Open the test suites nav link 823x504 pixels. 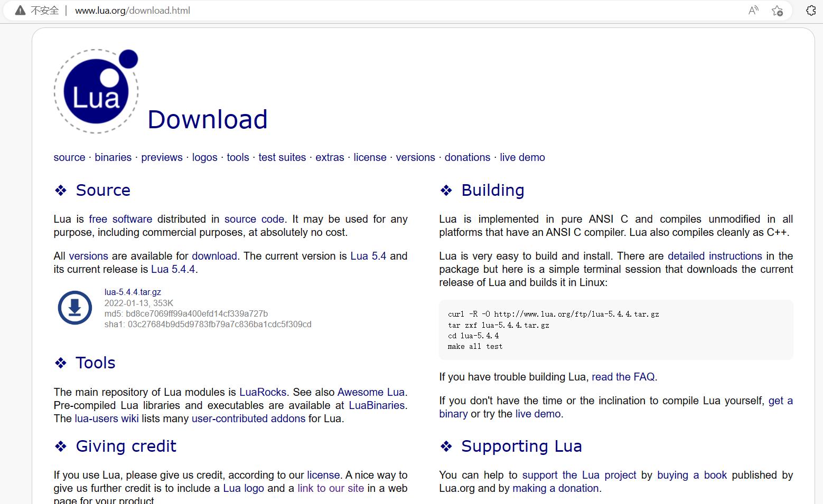(282, 157)
